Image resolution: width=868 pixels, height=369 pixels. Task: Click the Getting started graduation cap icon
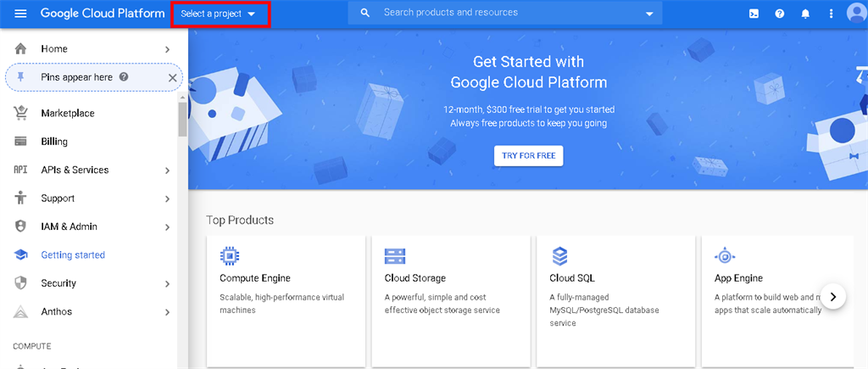tap(20, 254)
